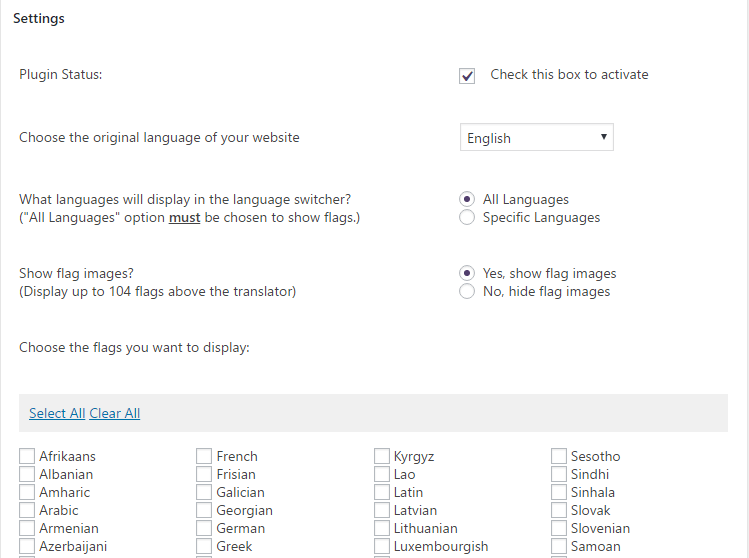Open the original language dropdown
749x558 pixels.
click(x=537, y=138)
